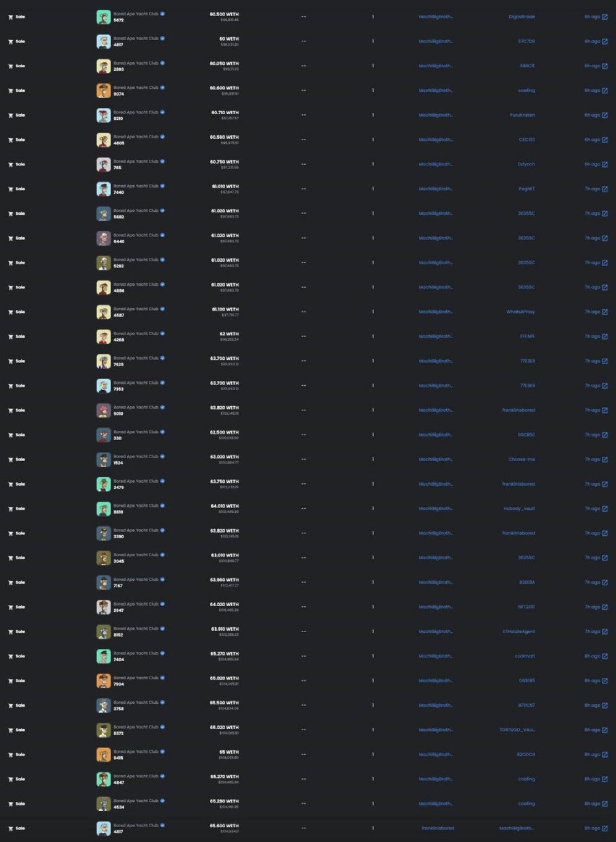Open buyer profile TORTUGO_VAU...
Image resolution: width=616 pixels, height=842 pixels.
pyautogui.click(x=517, y=730)
